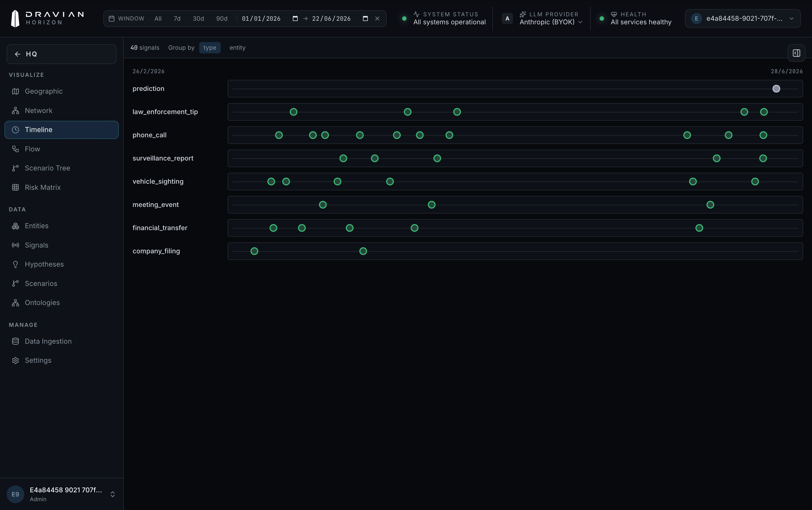The height and width of the screenshot is (510, 812).
Task: Open Flow view
Action: tap(61, 149)
